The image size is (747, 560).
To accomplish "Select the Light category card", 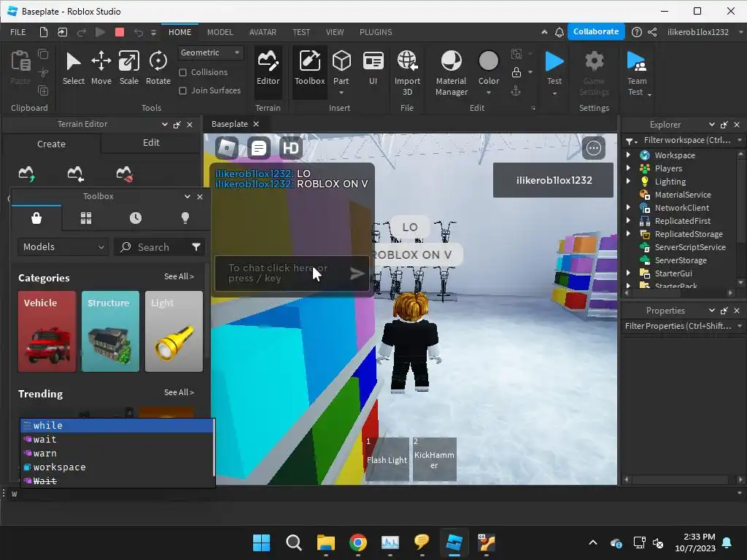I will (174, 332).
